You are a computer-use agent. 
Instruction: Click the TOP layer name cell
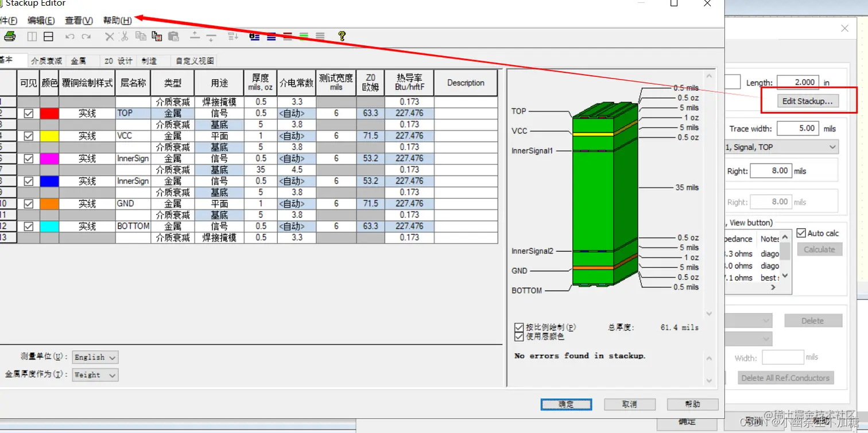[133, 114]
